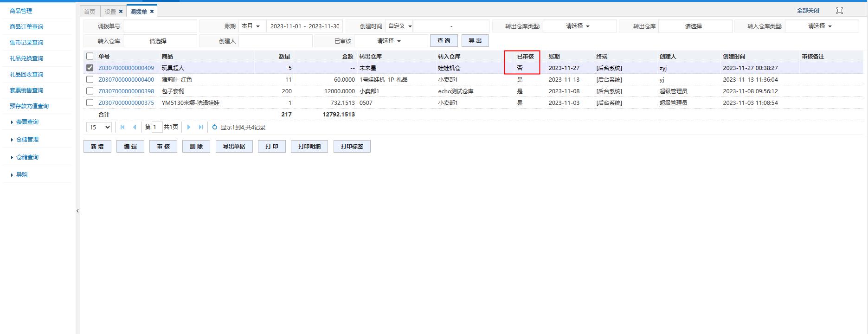
Task: Click the 打印明细 button
Action: [309, 147]
